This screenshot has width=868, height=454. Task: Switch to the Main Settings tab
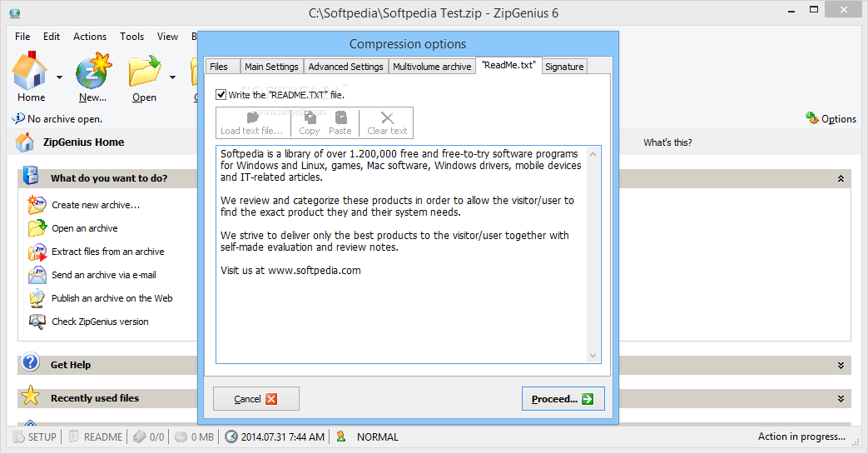point(272,67)
